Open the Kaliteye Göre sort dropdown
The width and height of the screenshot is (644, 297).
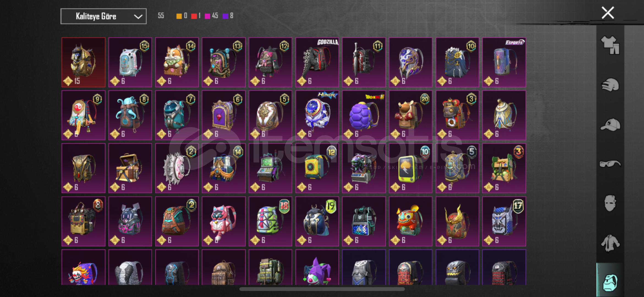[103, 16]
